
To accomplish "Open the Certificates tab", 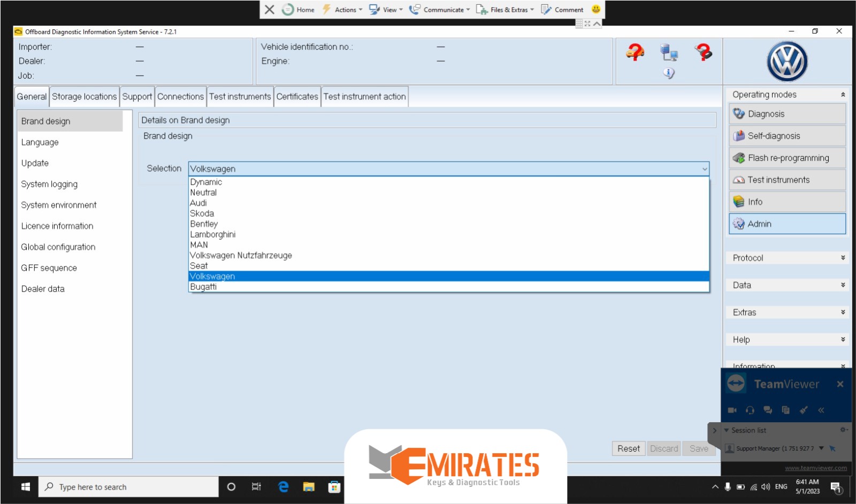I will [x=297, y=97].
